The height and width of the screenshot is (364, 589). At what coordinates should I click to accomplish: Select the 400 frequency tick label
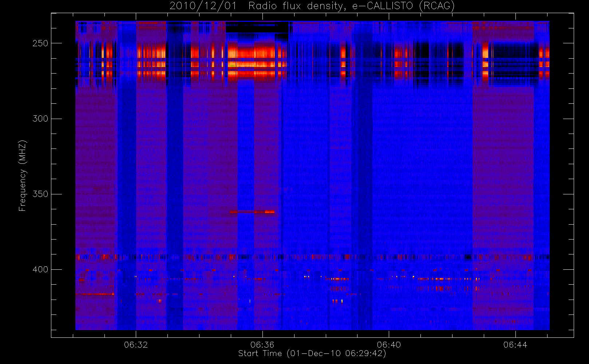tap(40, 269)
